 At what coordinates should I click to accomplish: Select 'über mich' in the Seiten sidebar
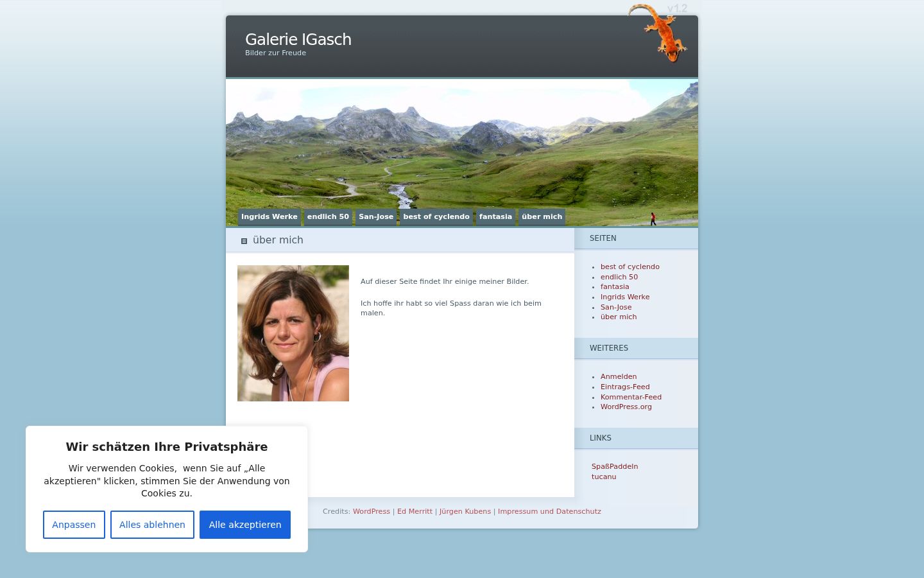tap(619, 317)
